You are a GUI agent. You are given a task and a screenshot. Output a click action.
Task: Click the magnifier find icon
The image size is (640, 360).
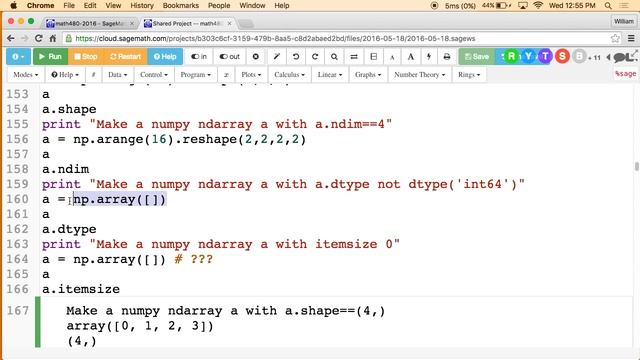pos(334,57)
